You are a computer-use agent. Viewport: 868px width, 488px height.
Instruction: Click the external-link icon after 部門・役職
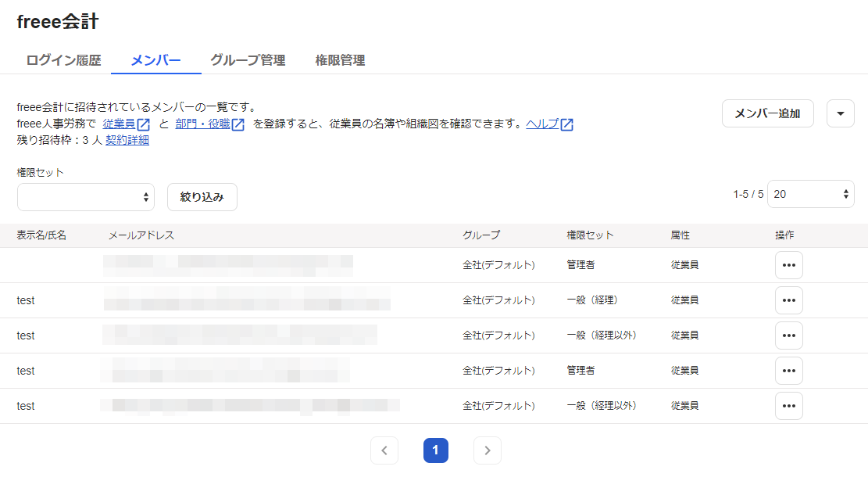coord(238,124)
